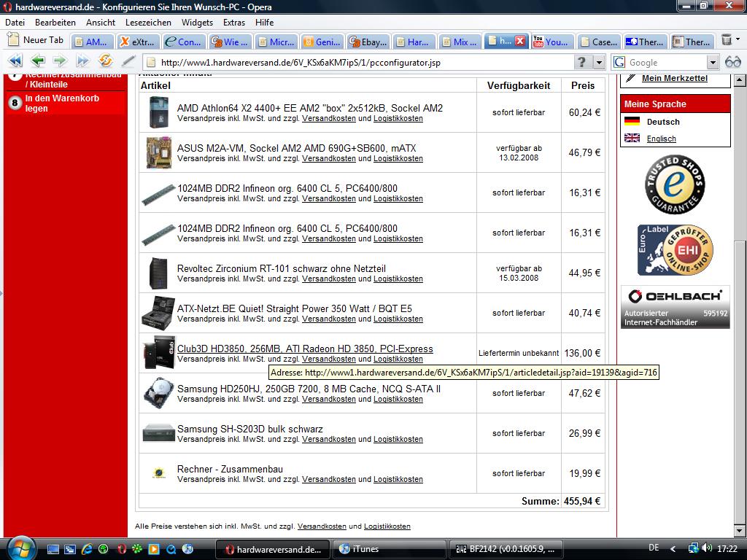This screenshot has width=747, height=560.
Task: Click the UK flag icon
Action: tap(632, 138)
